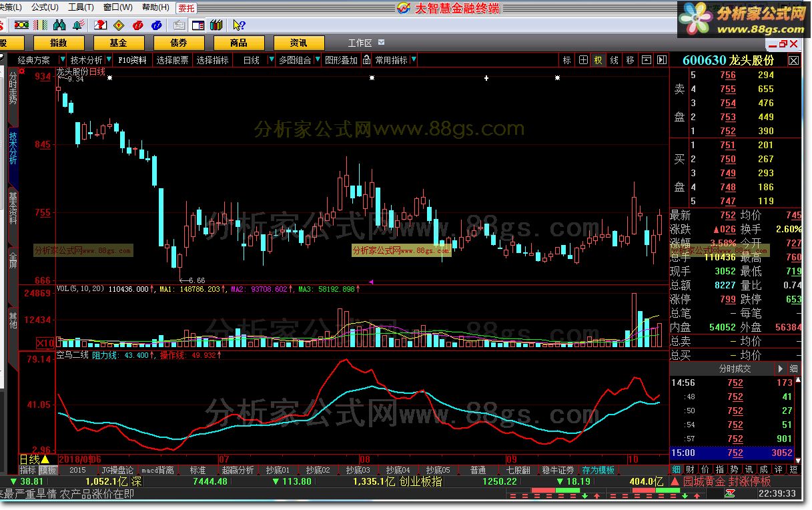Expand the 日线 arrow at chart bottom-left
Screen dimensions: 812x510
pyautogui.click(x=45, y=459)
